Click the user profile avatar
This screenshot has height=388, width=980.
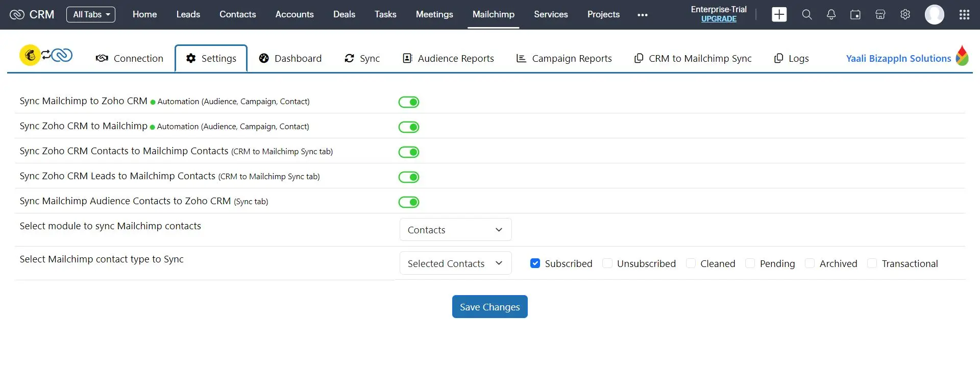point(935,14)
